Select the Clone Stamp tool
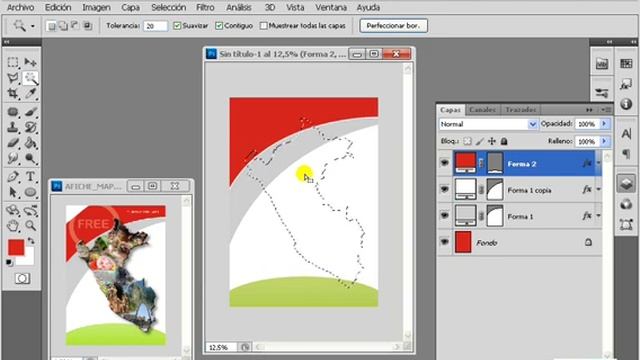 pos(13,127)
